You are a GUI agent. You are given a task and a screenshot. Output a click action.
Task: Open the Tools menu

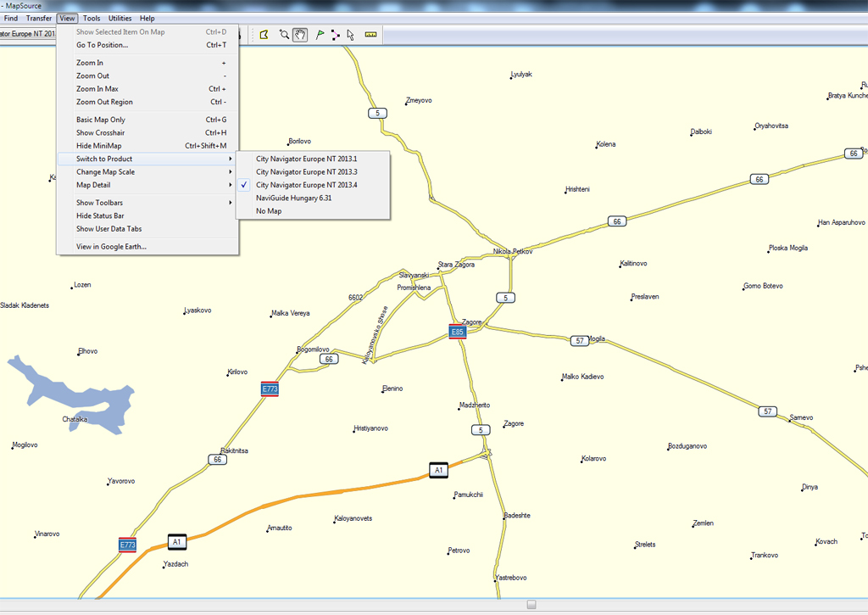[92, 18]
